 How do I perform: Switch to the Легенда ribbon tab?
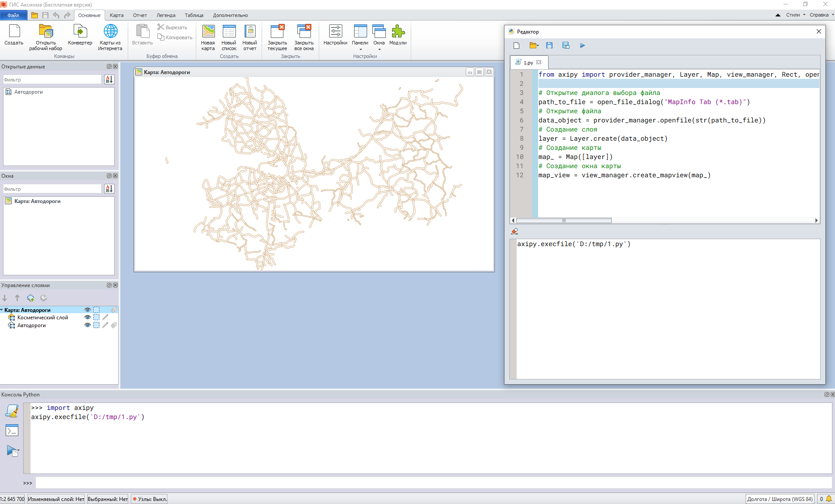point(166,15)
